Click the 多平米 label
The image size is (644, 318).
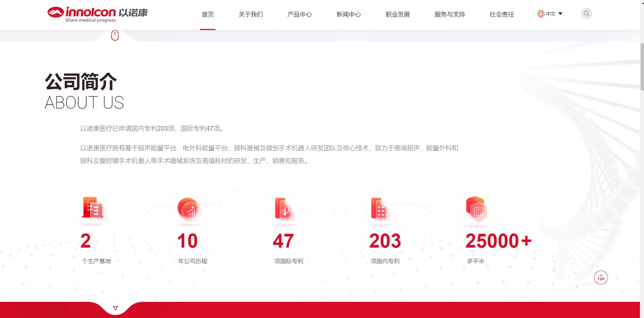[x=475, y=261]
